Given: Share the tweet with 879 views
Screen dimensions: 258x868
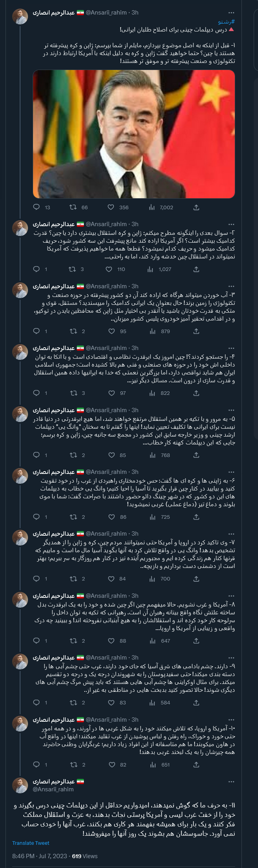Looking at the screenshot, I should (196, 331).
